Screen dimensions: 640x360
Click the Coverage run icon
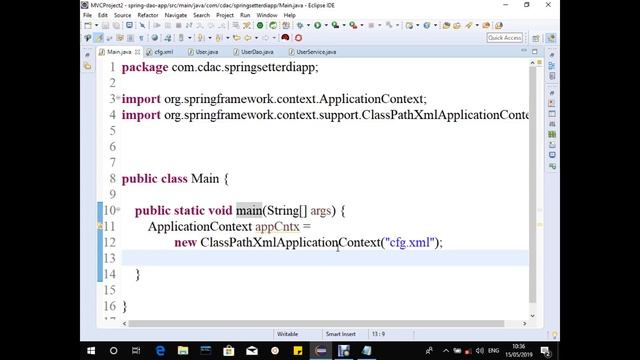(335, 25)
